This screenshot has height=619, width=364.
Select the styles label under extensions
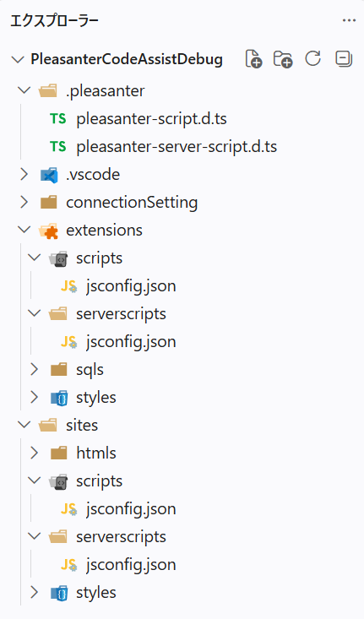pyautogui.click(x=96, y=398)
